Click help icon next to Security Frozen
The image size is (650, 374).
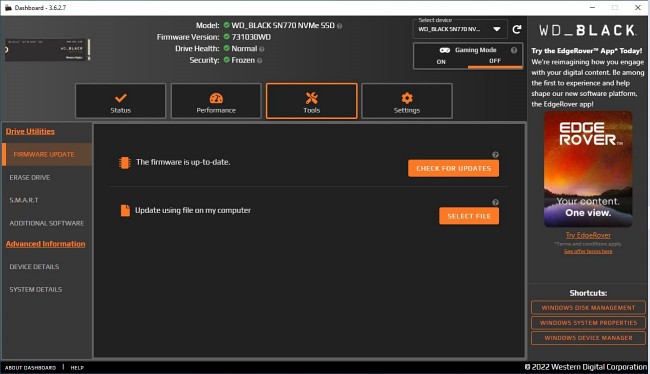click(260, 61)
